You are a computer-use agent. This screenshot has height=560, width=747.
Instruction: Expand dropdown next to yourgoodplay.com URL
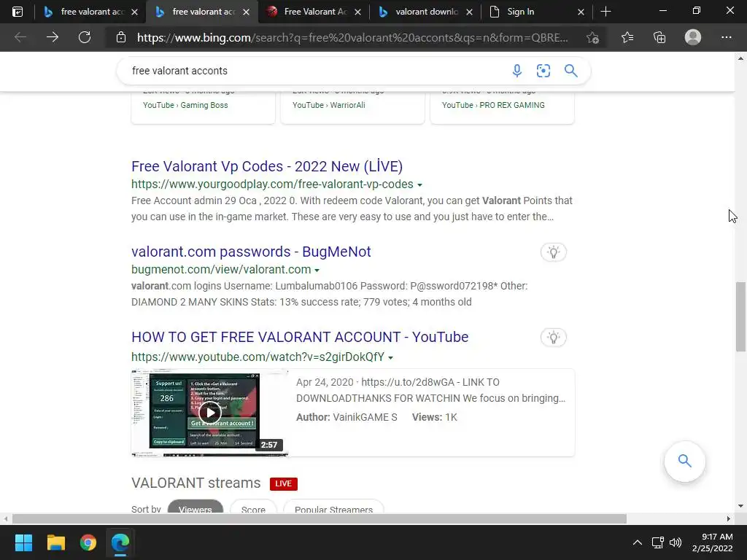[419, 184]
